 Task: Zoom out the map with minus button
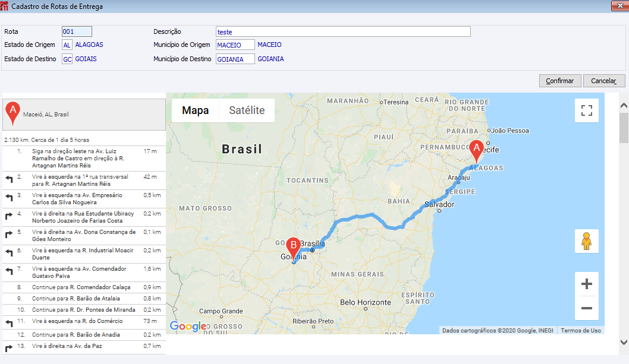pos(586,308)
